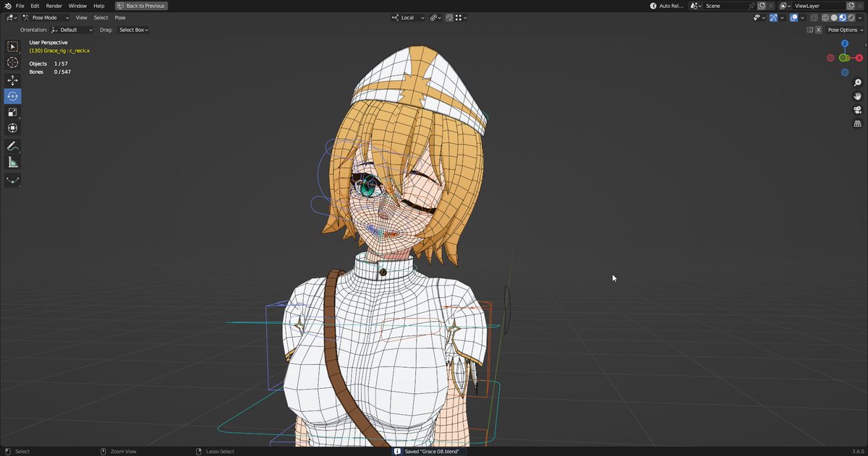Open the Orientation Default dropdown
868x456 pixels.
[x=72, y=30]
